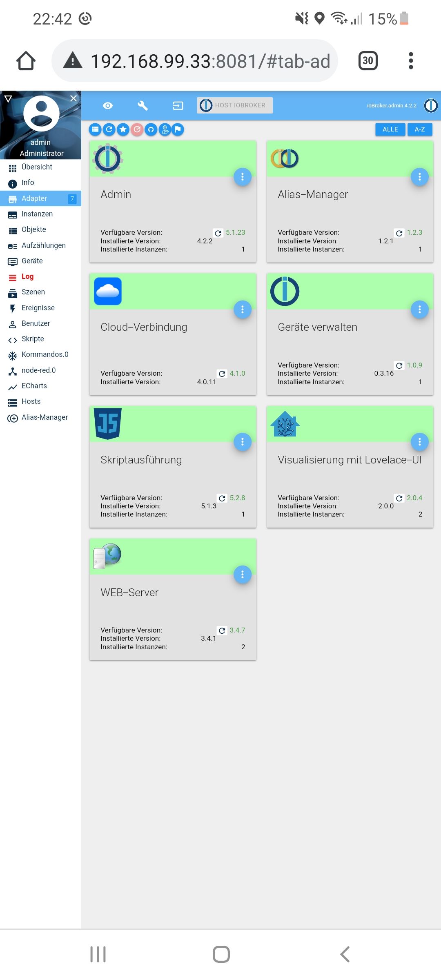Toggle the star favorites filter
This screenshot has width=441, height=980.
coord(123,129)
